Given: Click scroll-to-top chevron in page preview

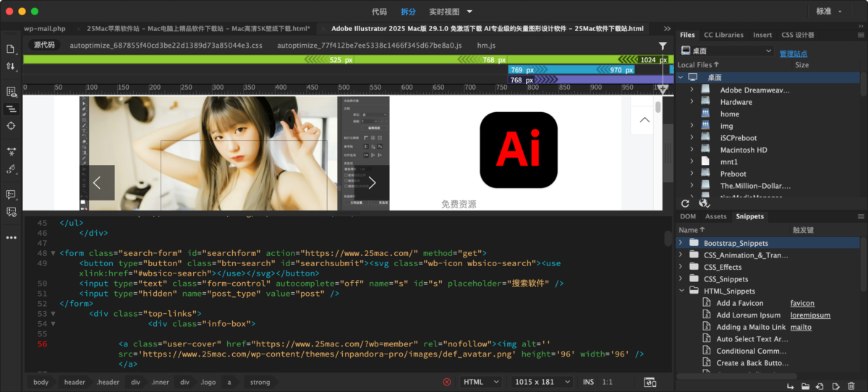Looking at the screenshot, I should 644,120.
